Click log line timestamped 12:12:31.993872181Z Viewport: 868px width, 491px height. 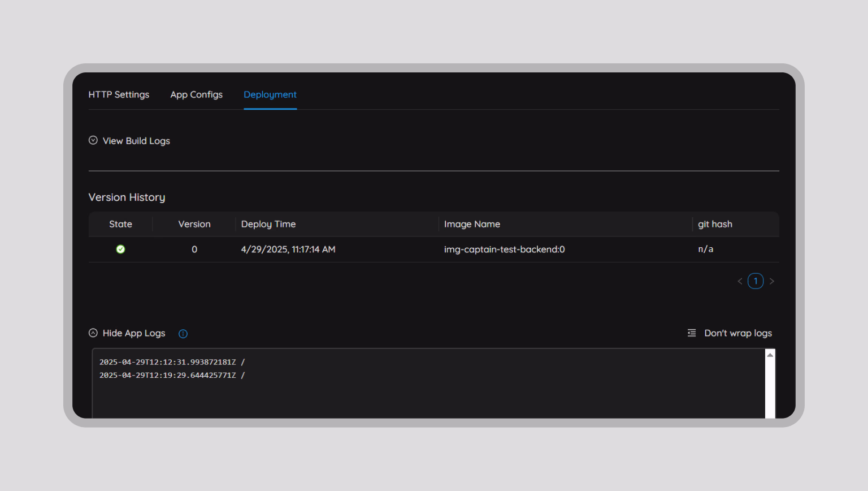pos(172,362)
